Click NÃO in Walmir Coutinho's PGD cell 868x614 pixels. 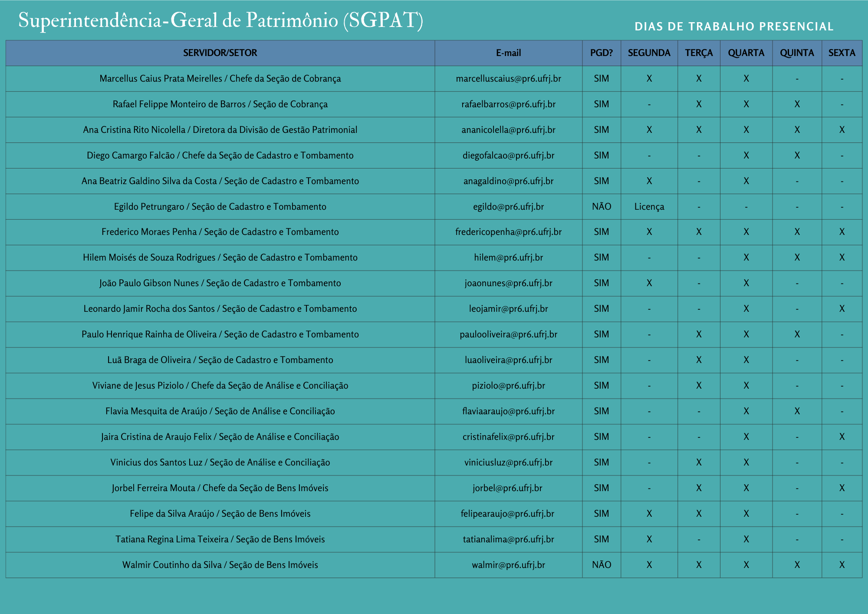click(602, 565)
